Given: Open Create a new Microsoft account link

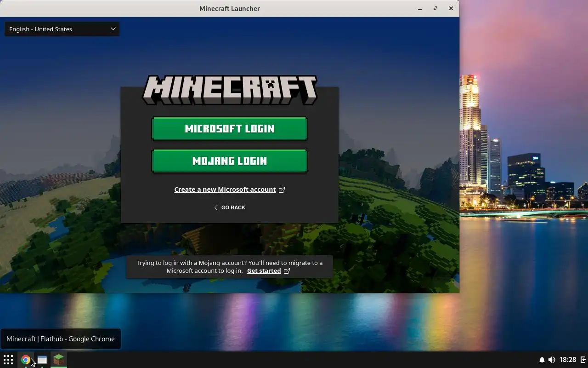Looking at the screenshot, I should (225, 190).
